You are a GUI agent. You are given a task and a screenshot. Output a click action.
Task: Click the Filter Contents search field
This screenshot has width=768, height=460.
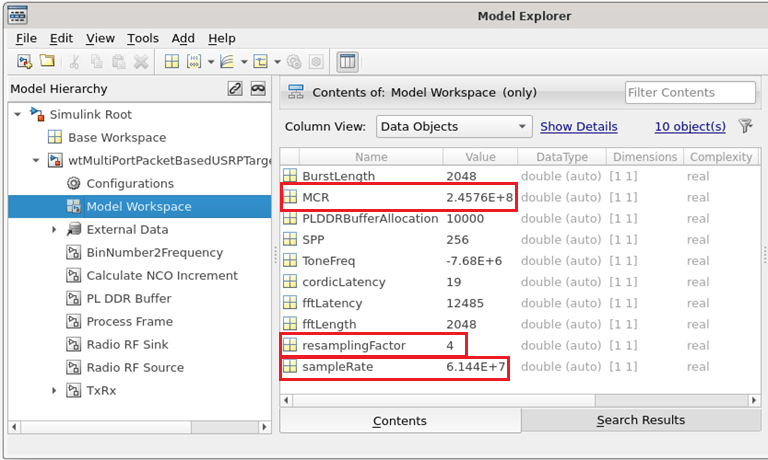point(690,93)
